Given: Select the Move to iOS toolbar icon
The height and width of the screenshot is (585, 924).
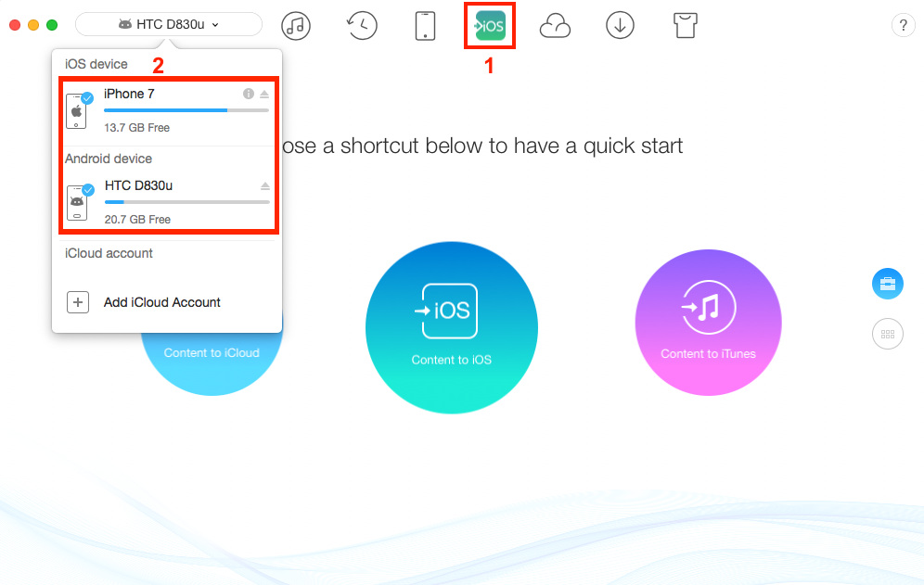Looking at the screenshot, I should (x=490, y=26).
